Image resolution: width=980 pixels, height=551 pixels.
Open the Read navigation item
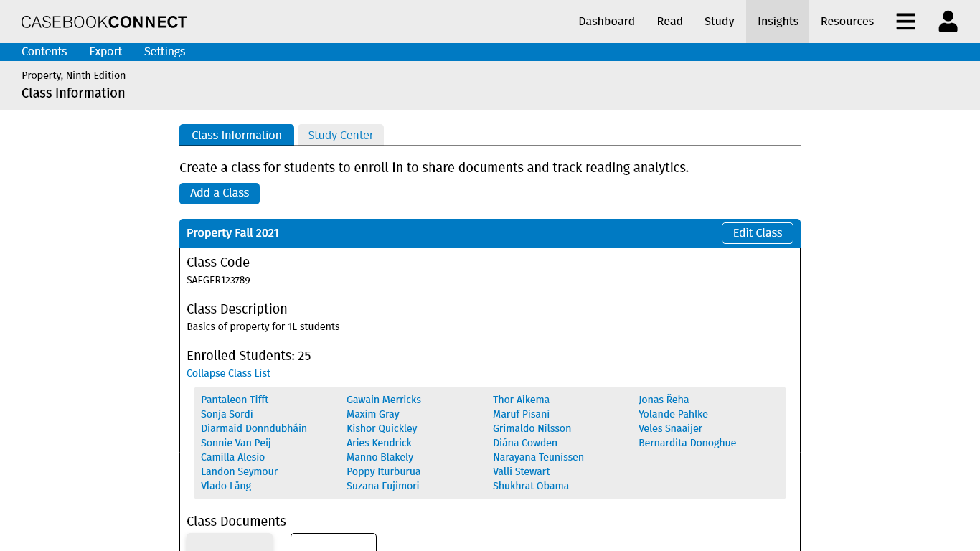pyautogui.click(x=669, y=22)
